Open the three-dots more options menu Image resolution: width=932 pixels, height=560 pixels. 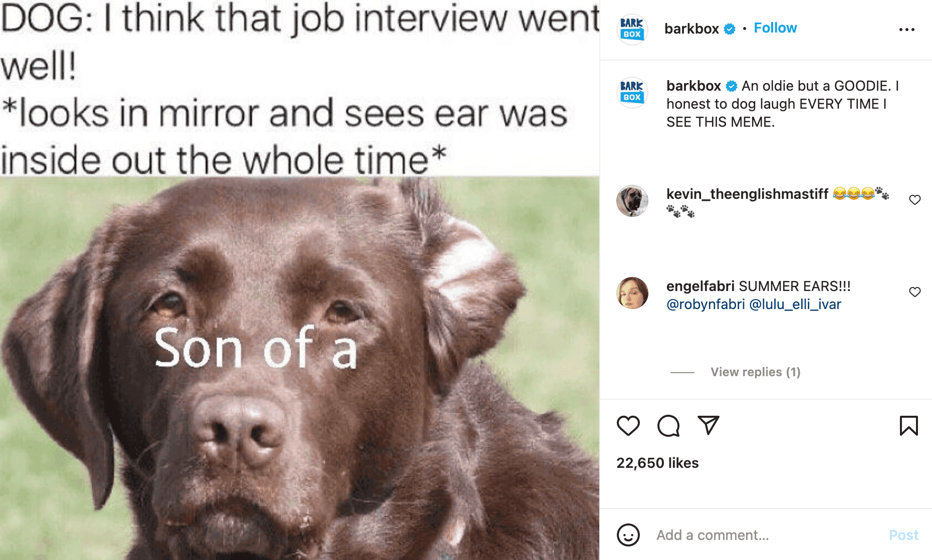tap(906, 30)
